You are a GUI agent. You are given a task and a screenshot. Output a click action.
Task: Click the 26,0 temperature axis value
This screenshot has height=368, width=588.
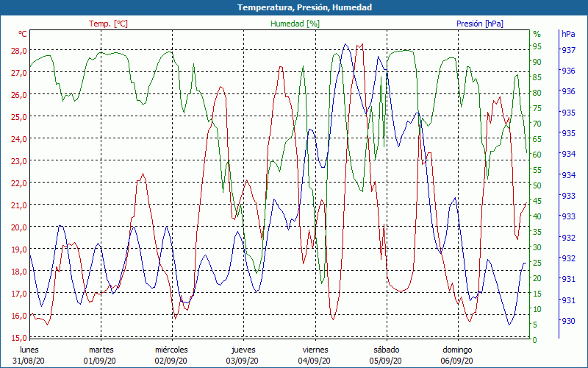click(19, 95)
